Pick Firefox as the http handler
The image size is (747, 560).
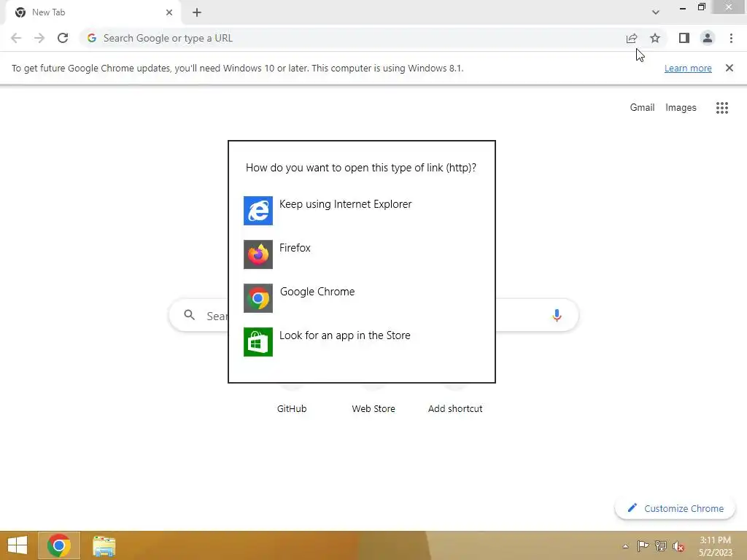(x=295, y=248)
